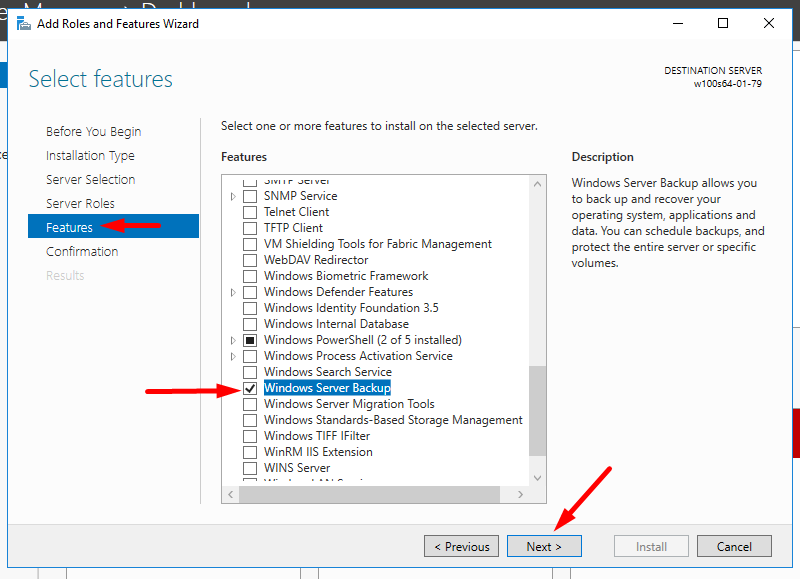Select Windows Server Migration Tools item
The width and height of the screenshot is (800, 579).
(x=349, y=404)
